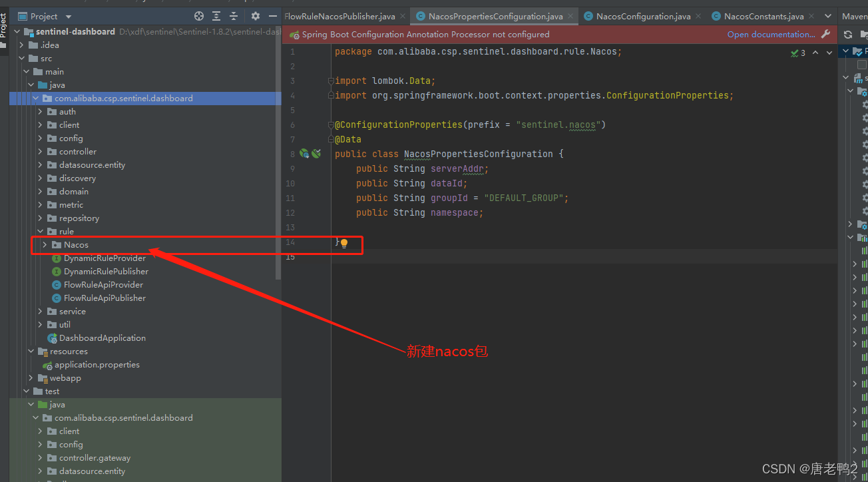Select the discovery package
868x482 pixels.
77,178
